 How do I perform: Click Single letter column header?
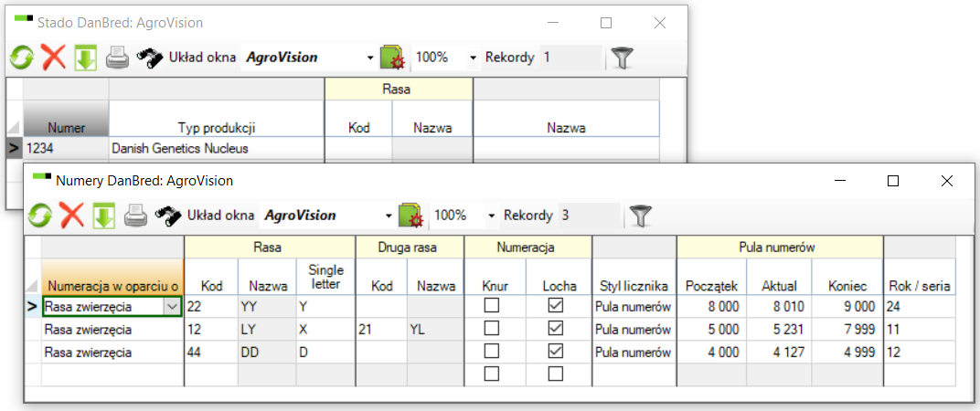[325, 276]
